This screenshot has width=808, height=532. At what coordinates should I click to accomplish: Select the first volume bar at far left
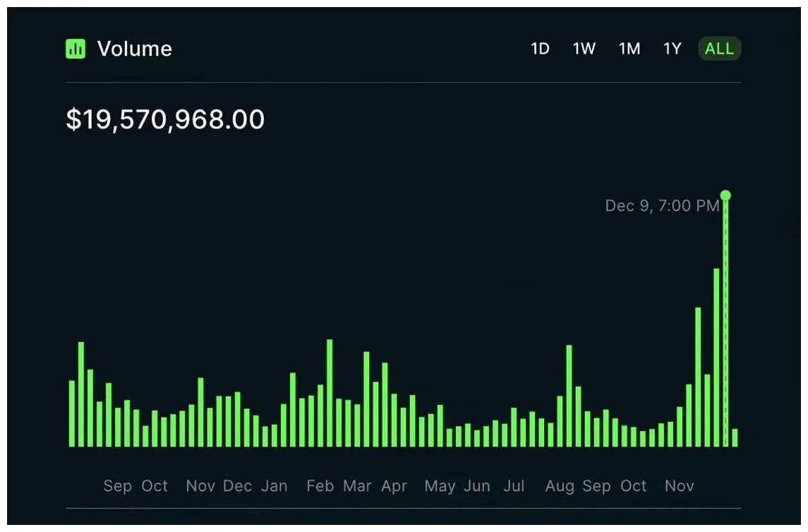pyautogui.click(x=72, y=413)
